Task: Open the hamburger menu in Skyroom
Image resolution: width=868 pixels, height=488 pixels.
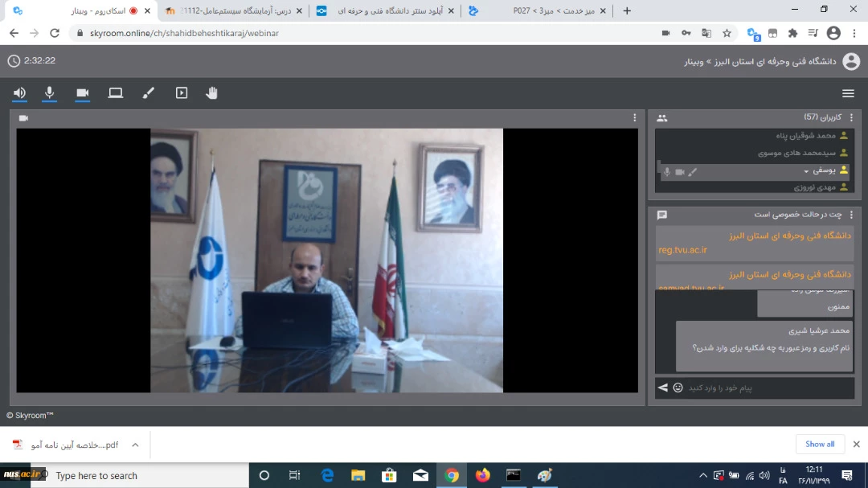Action: (848, 93)
